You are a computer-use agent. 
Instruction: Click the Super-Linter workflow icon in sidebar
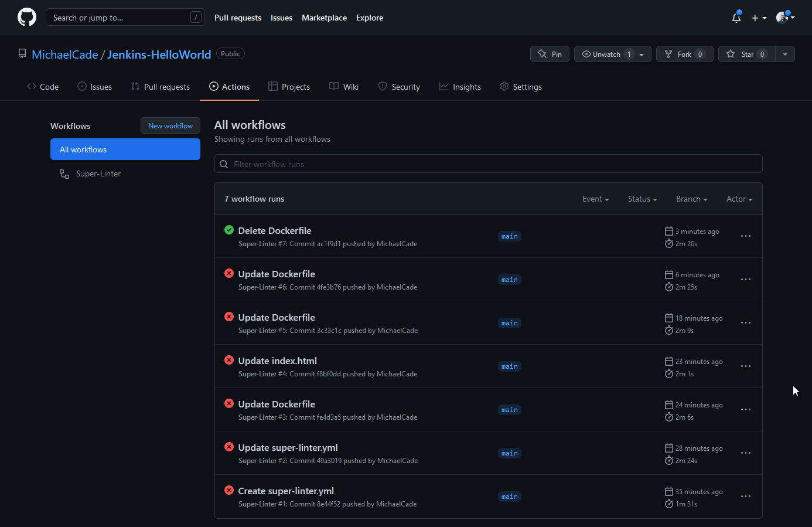click(64, 174)
